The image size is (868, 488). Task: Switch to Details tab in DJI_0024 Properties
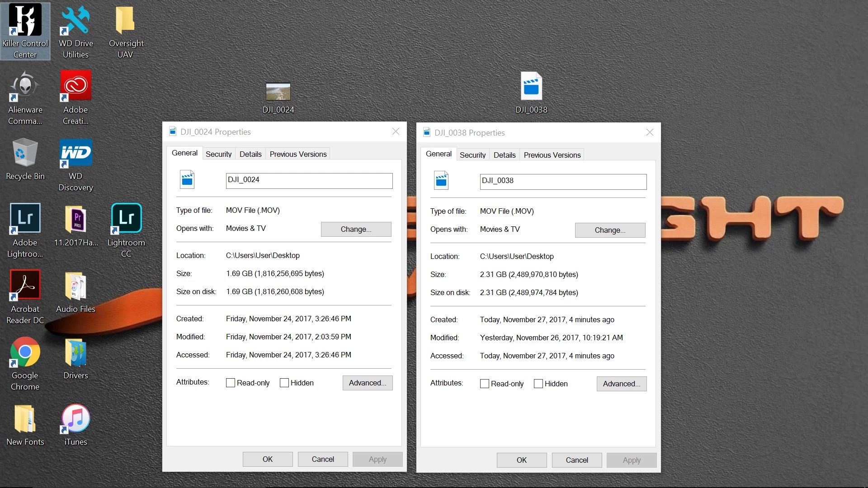[x=250, y=154]
